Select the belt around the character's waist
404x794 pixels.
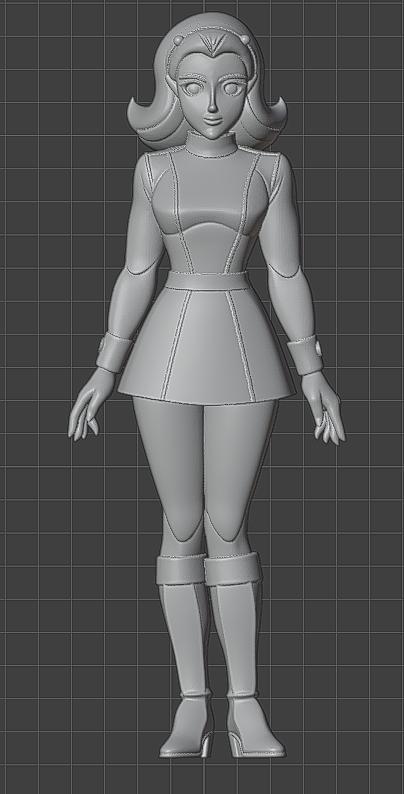pyautogui.click(x=207, y=280)
